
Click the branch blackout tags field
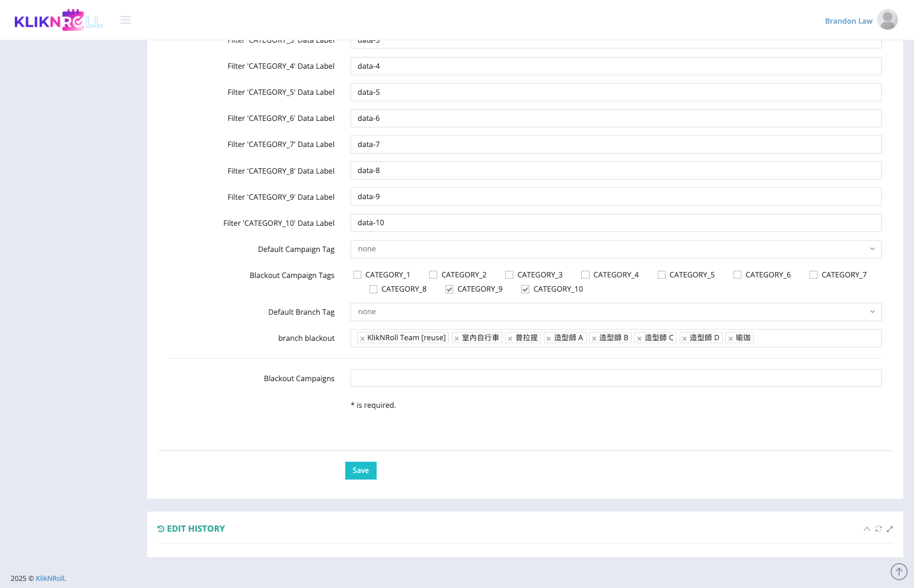[x=616, y=338]
